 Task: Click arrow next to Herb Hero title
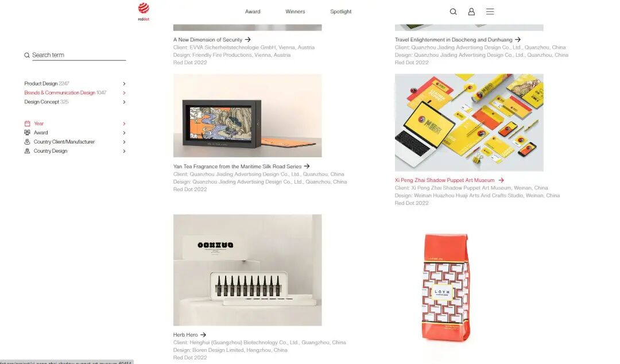pos(203,335)
